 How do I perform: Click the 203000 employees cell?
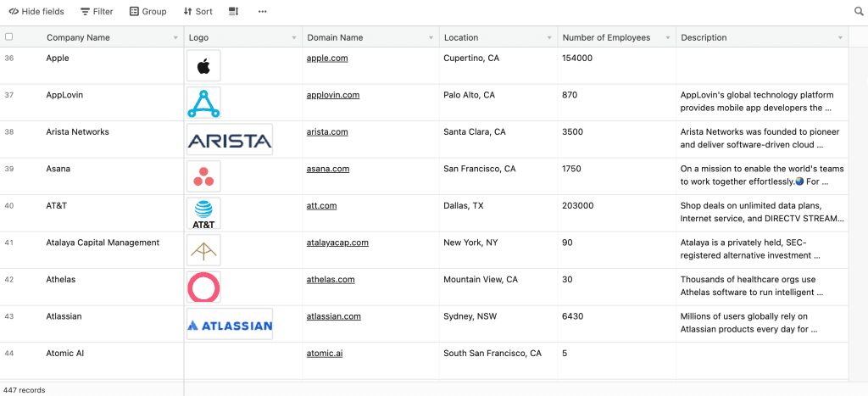tap(617, 213)
